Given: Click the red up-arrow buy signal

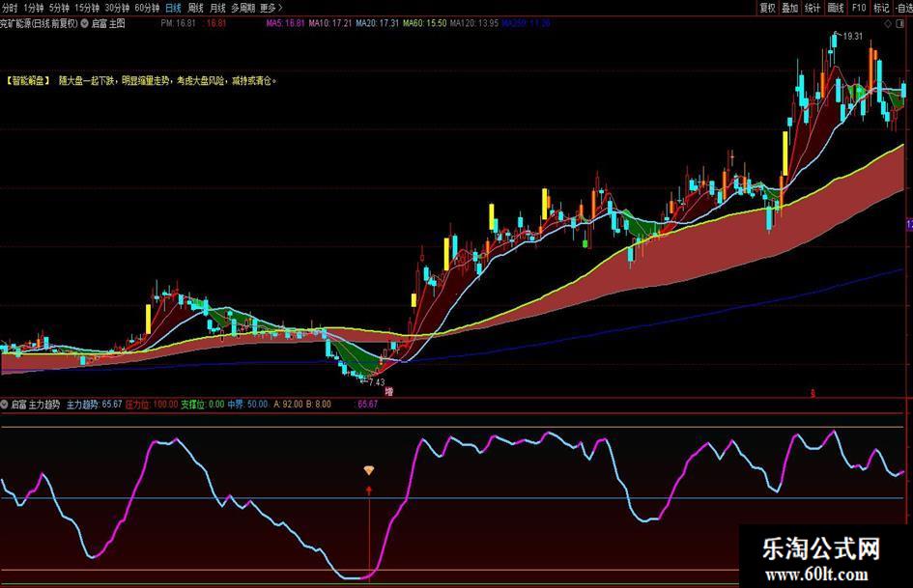Looking at the screenshot, I should (x=368, y=491).
